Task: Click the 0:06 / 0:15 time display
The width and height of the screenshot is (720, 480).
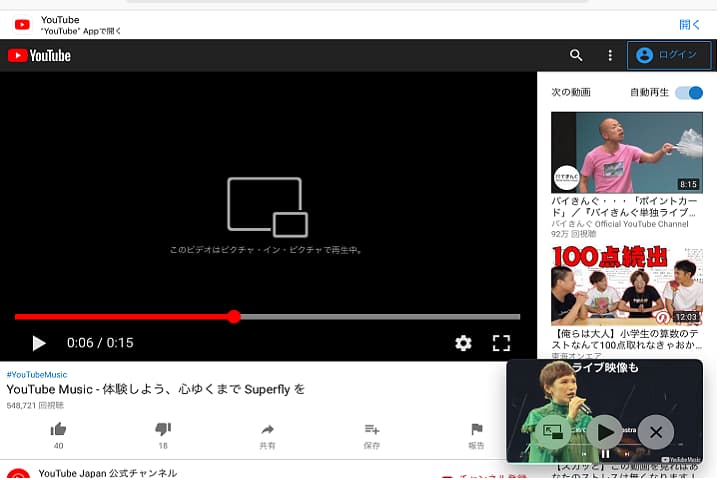Action: (x=100, y=343)
